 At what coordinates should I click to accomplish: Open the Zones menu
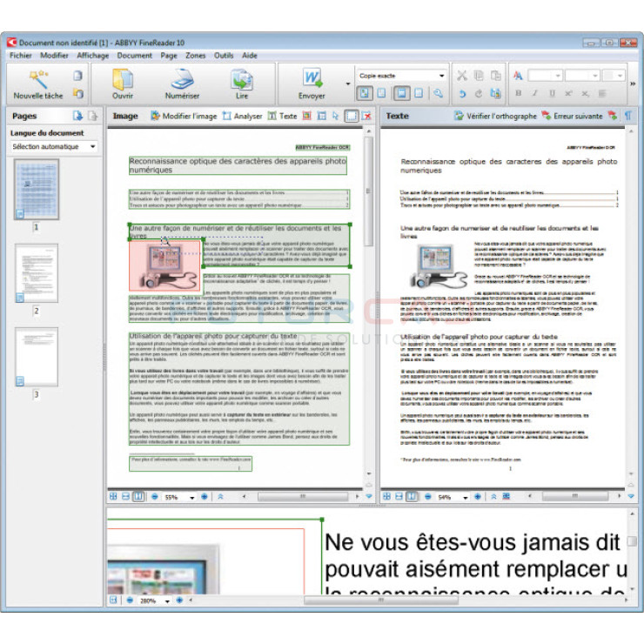click(x=195, y=55)
